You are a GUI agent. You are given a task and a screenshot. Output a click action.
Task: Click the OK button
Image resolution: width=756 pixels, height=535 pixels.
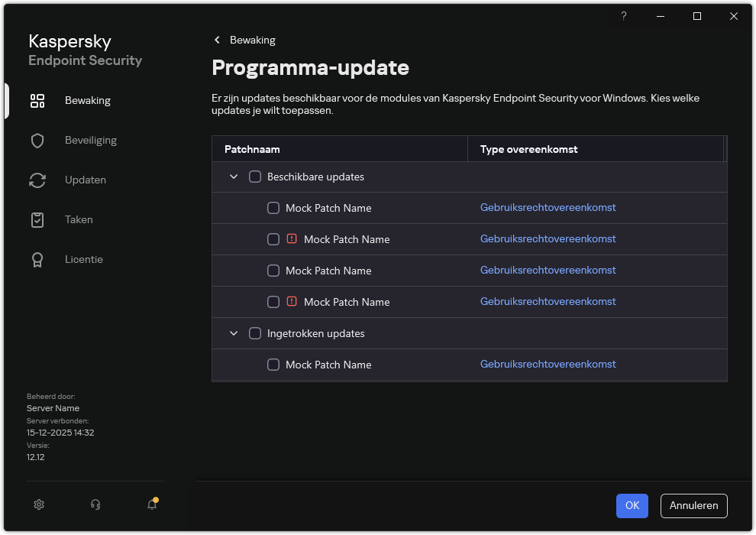click(x=632, y=505)
